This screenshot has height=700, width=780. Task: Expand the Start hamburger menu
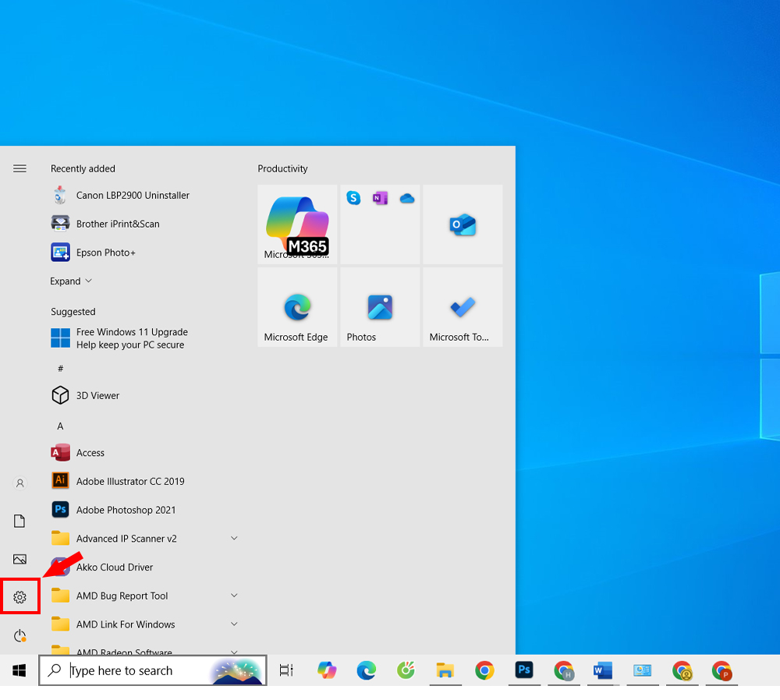click(x=20, y=168)
